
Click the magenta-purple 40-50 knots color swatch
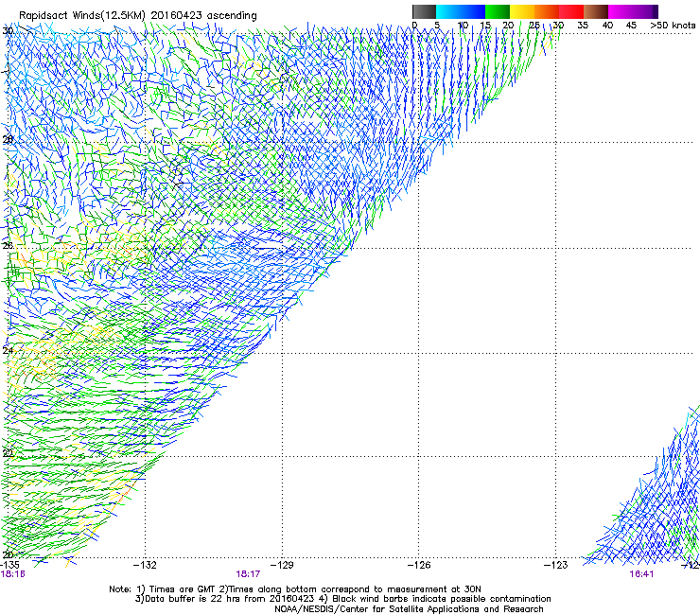(633, 11)
